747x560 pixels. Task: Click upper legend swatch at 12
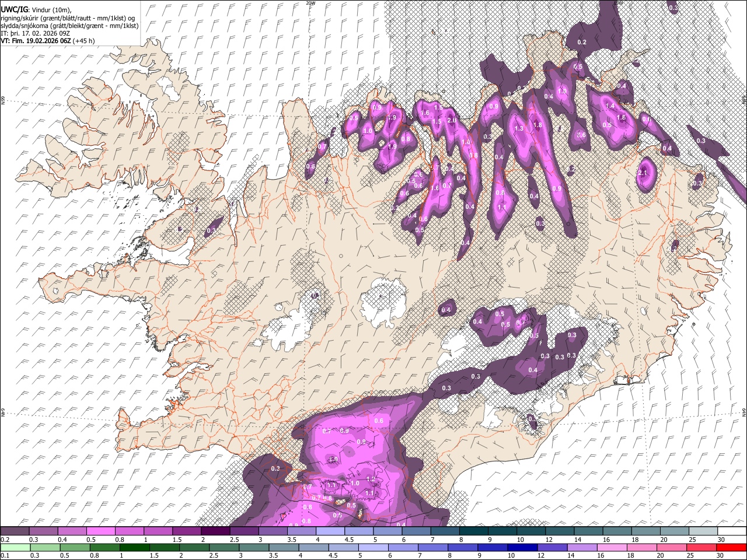pyautogui.click(x=560, y=531)
